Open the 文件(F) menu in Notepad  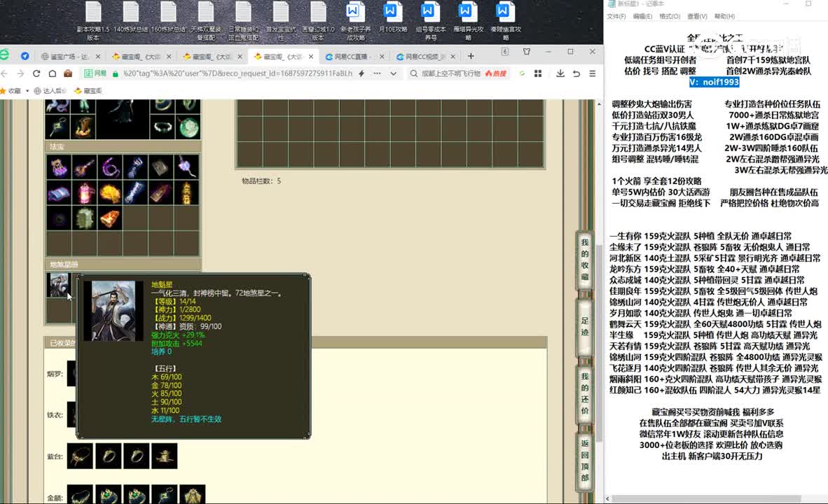coord(616,16)
